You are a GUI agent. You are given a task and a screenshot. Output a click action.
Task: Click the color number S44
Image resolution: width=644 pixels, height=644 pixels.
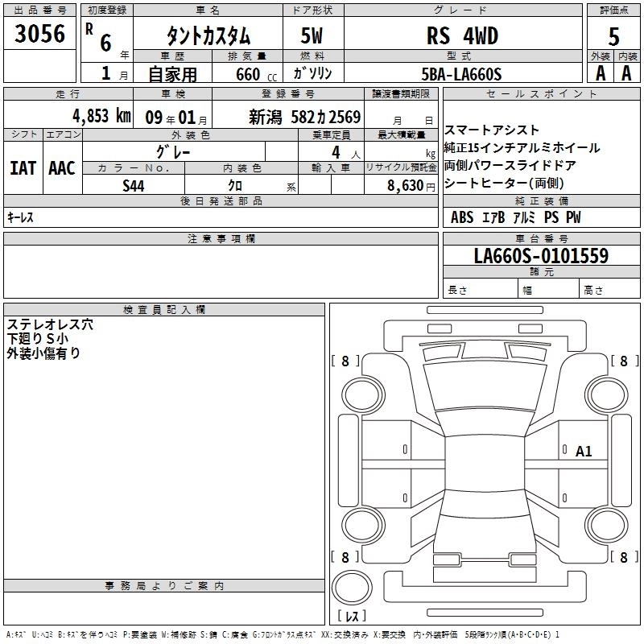click(x=134, y=186)
